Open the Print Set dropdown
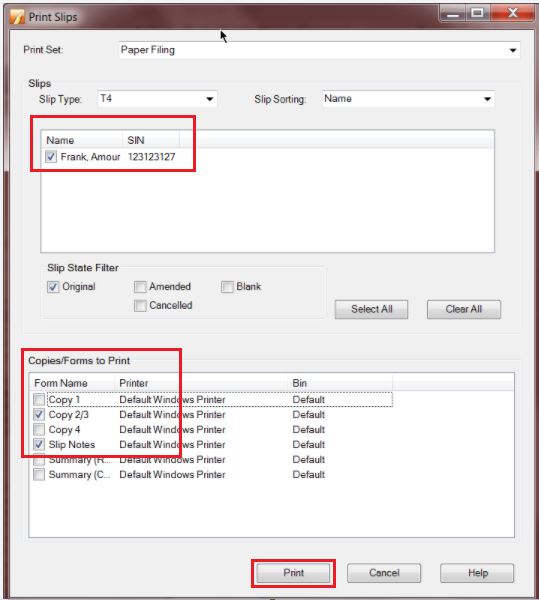 tap(513, 50)
